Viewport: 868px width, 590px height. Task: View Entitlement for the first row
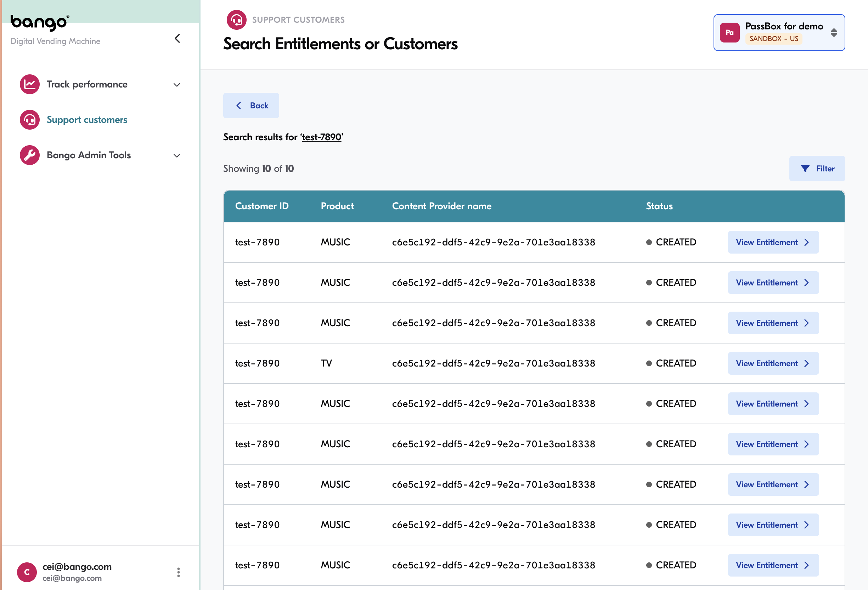tap(773, 242)
